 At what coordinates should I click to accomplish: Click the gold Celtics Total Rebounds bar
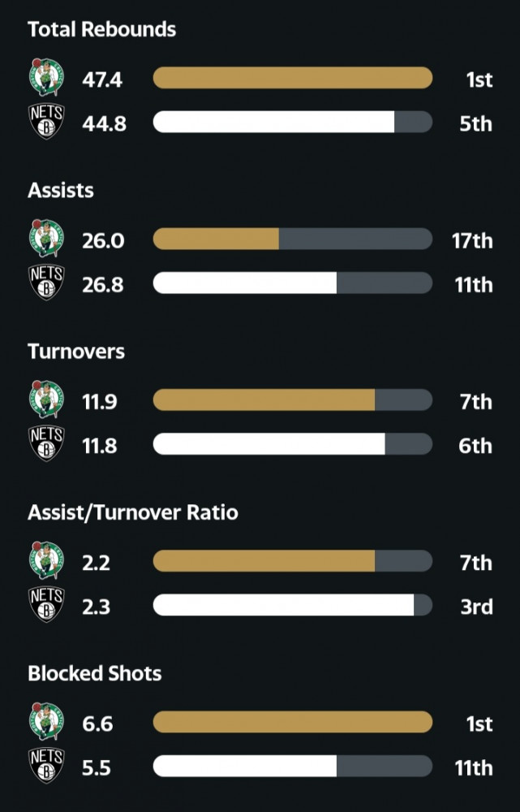click(x=293, y=78)
